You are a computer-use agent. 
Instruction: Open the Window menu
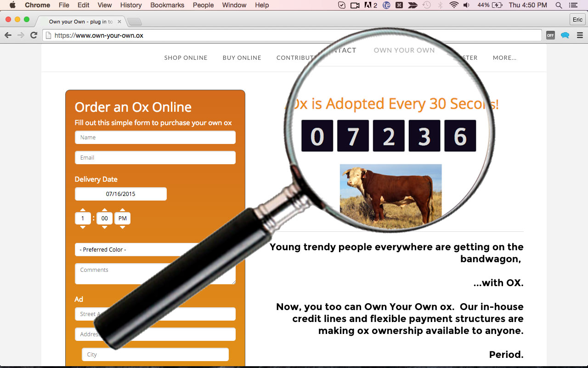coord(234,5)
